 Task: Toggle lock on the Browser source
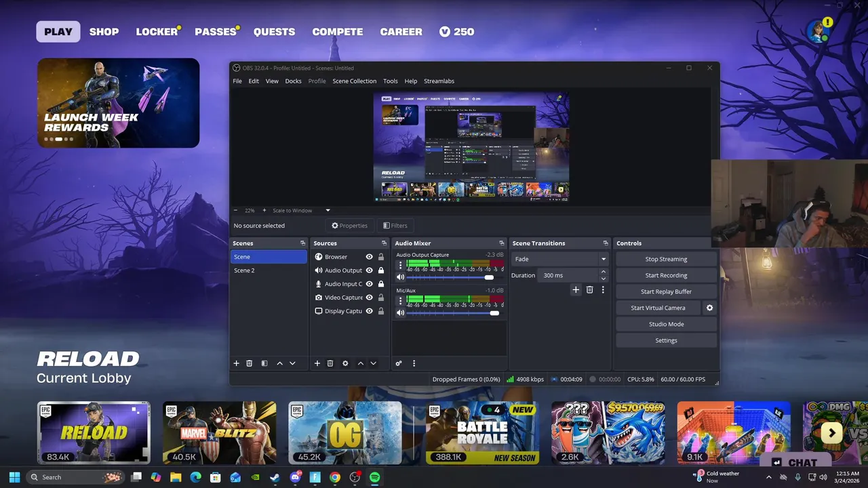point(381,257)
